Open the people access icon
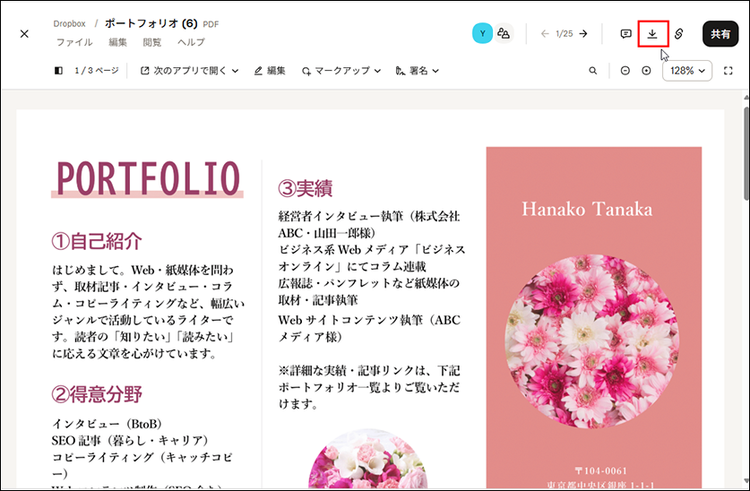 503,33
